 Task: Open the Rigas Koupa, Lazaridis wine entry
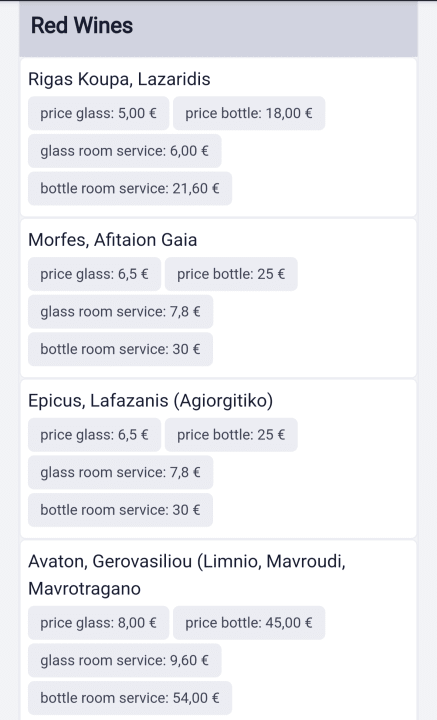pos(119,79)
